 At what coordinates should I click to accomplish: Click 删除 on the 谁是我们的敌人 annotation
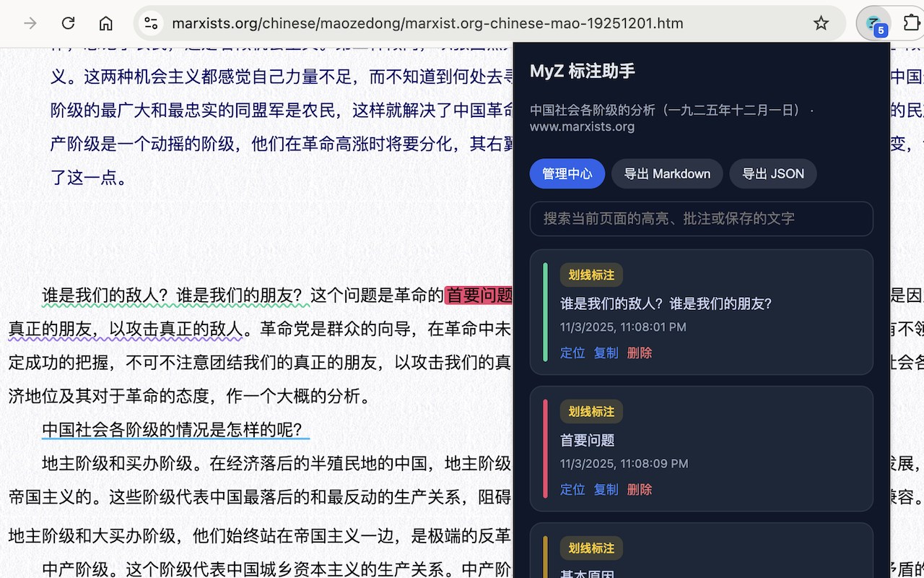640,353
